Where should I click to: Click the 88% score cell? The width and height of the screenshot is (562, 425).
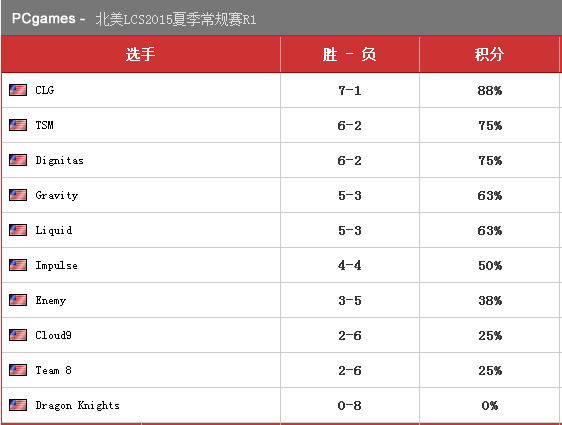[490, 90]
